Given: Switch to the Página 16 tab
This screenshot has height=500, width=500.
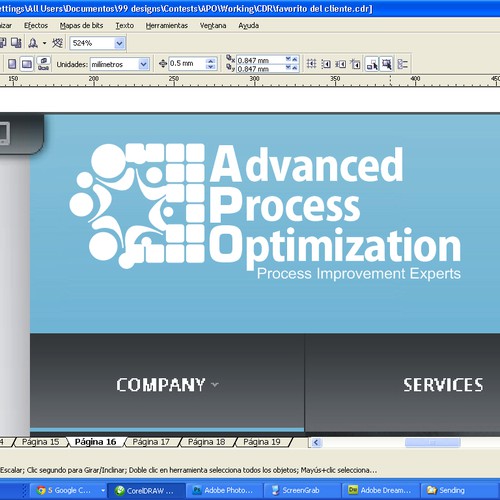Looking at the screenshot, I should pyautogui.click(x=95, y=442).
